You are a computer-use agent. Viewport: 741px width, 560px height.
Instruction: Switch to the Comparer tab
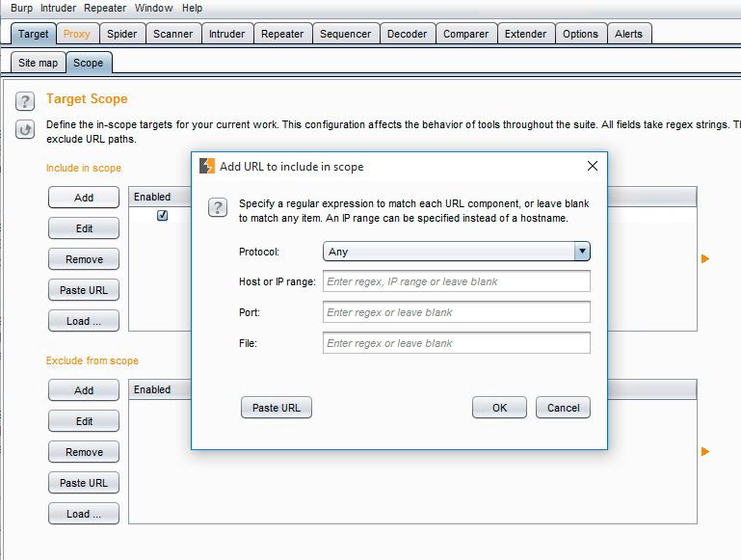[466, 34]
